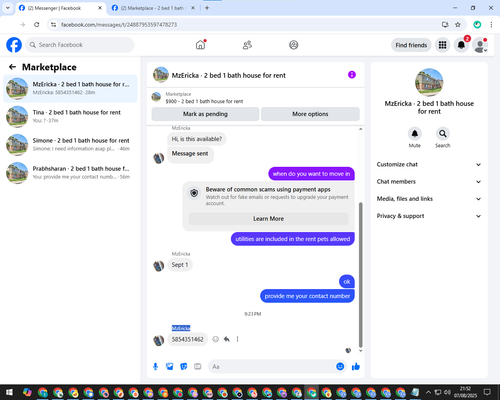500x400 pixels.
Task: React to message 5854351462 with emoji
Action: point(216,339)
